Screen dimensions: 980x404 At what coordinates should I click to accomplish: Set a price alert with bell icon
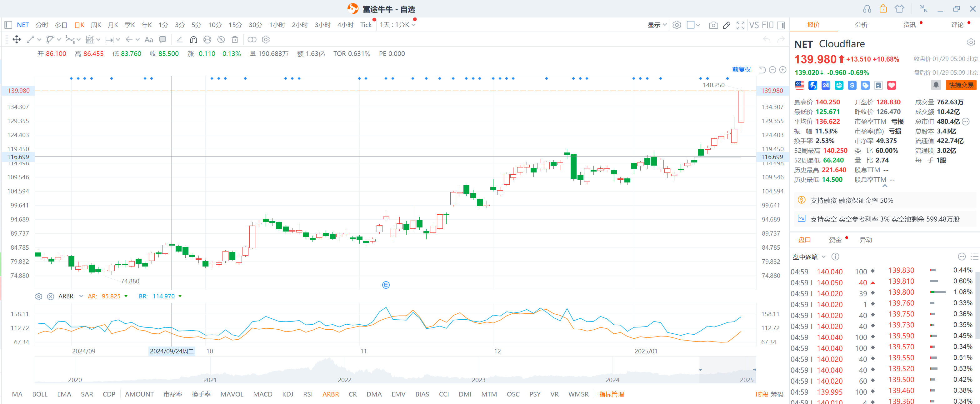[x=936, y=85]
